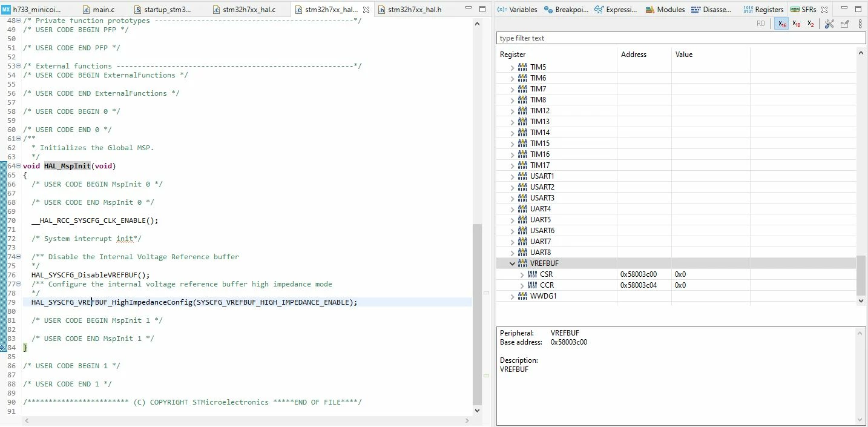This screenshot has width=868, height=427.
Task: Expand the TIM6 peripheral node
Action: pos(512,79)
